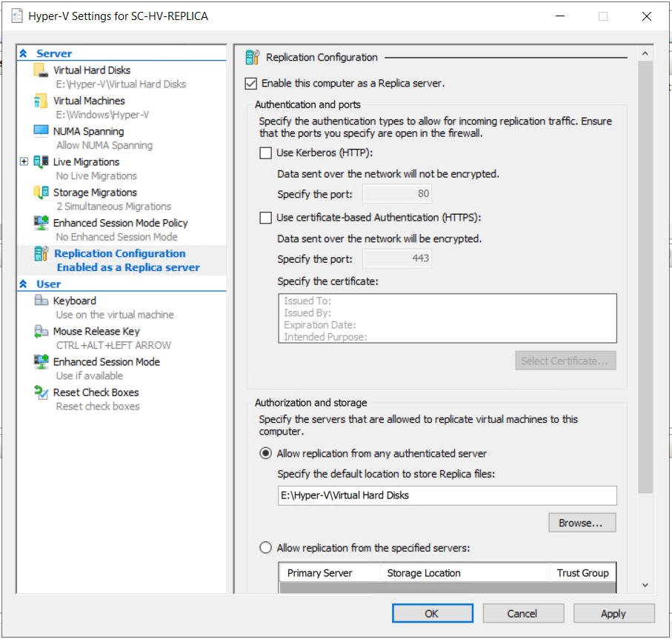
Task: Select Allow replication from the specified servers
Action: 266,548
